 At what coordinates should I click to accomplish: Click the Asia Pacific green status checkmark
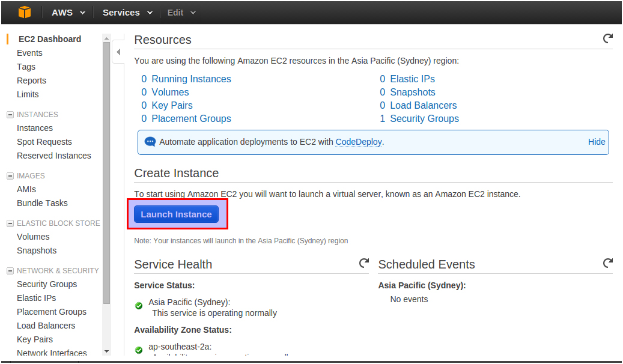click(x=139, y=306)
